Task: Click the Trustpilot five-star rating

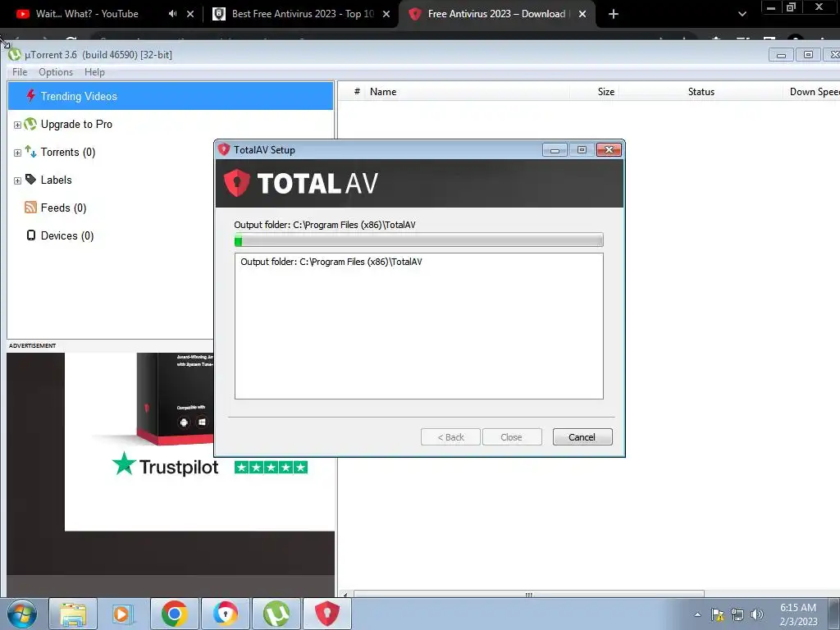Action: 271,467
